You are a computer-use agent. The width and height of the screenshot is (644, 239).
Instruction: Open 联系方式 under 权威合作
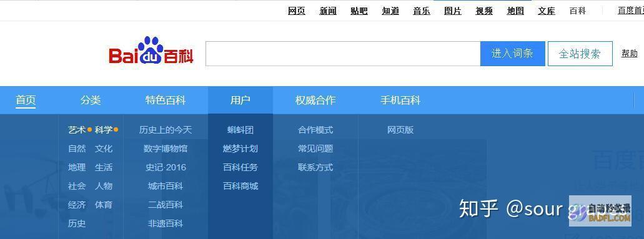(x=315, y=167)
